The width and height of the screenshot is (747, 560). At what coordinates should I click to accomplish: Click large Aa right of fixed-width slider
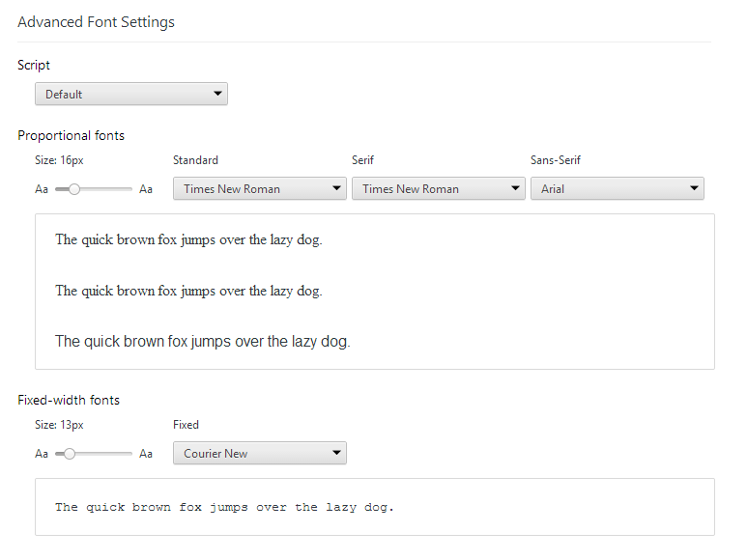pos(146,454)
